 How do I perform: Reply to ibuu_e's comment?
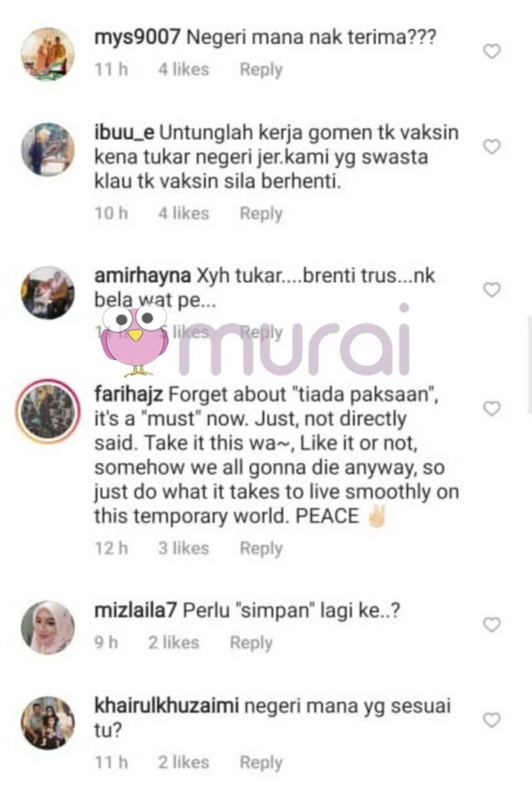(x=261, y=214)
